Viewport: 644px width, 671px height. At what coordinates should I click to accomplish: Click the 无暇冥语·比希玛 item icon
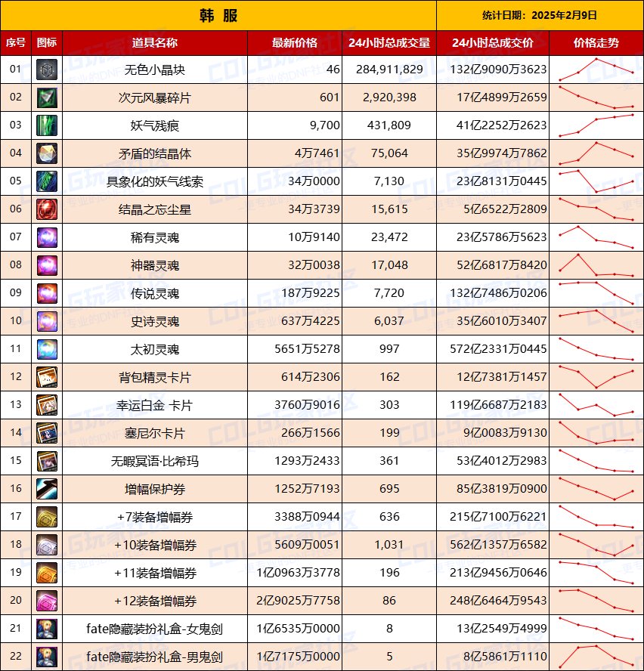pyautogui.click(x=47, y=461)
